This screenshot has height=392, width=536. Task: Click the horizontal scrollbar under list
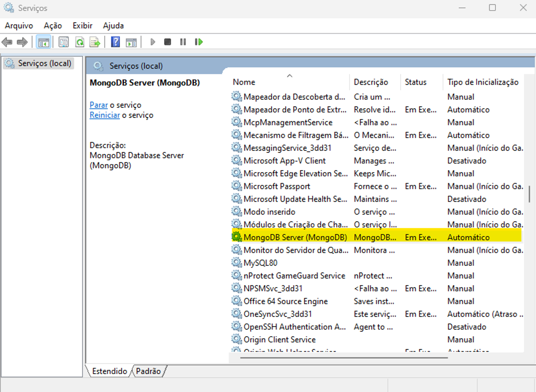pyautogui.click(x=344, y=358)
